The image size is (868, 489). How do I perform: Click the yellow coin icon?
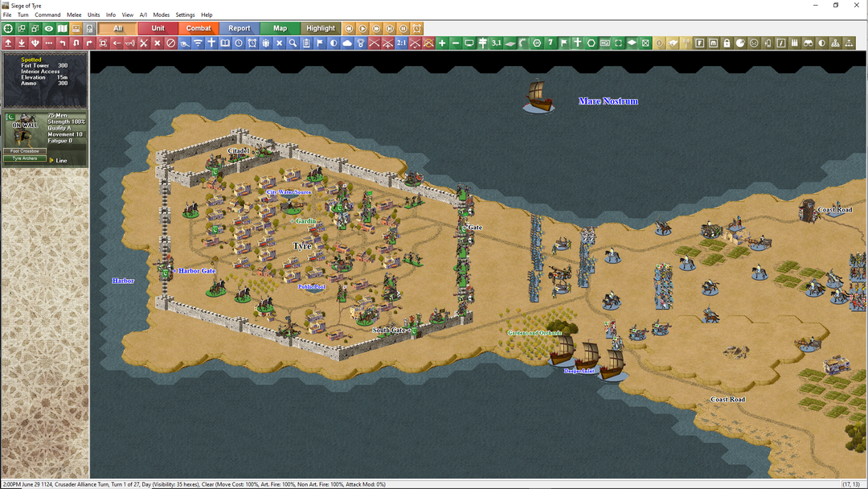tap(659, 43)
